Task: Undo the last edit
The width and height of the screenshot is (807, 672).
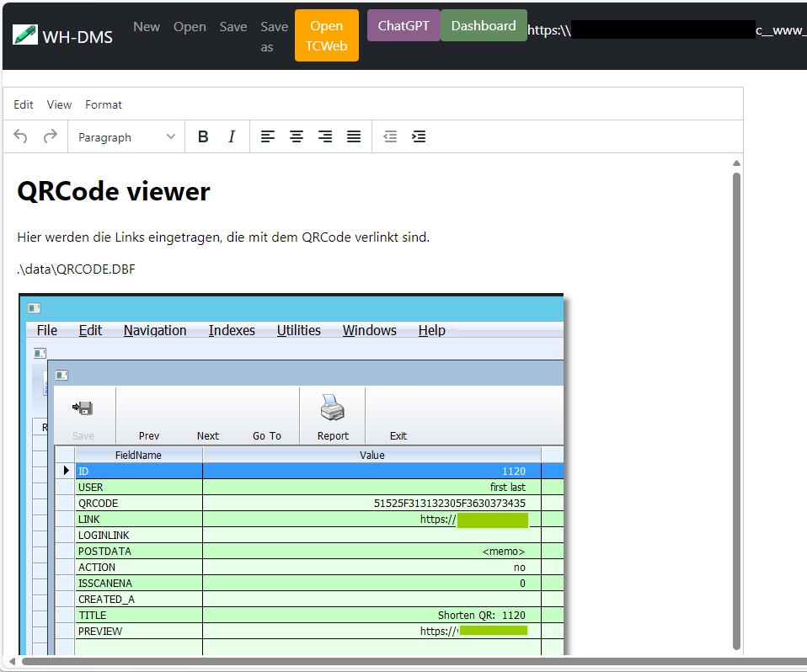Action: [20, 136]
